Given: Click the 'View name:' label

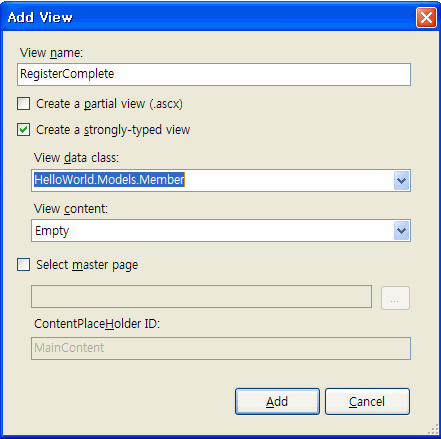Looking at the screenshot, I should click(x=51, y=53).
